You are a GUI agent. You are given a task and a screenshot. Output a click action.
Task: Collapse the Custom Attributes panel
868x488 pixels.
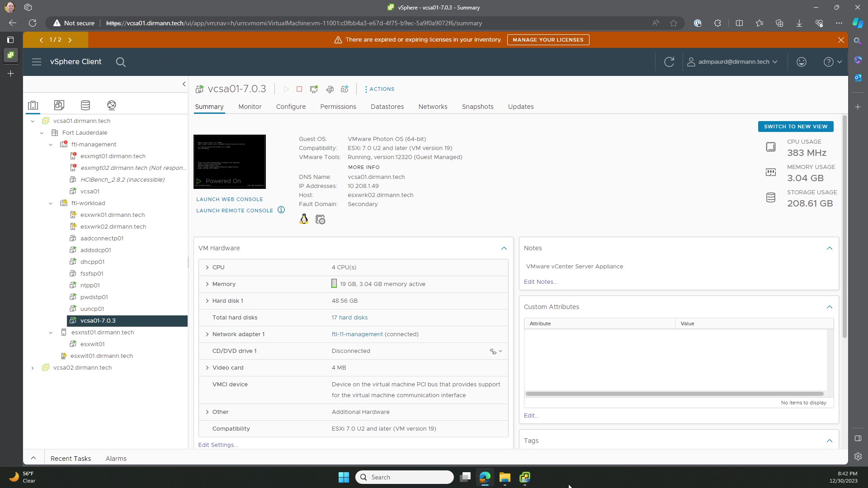tap(830, 307)
